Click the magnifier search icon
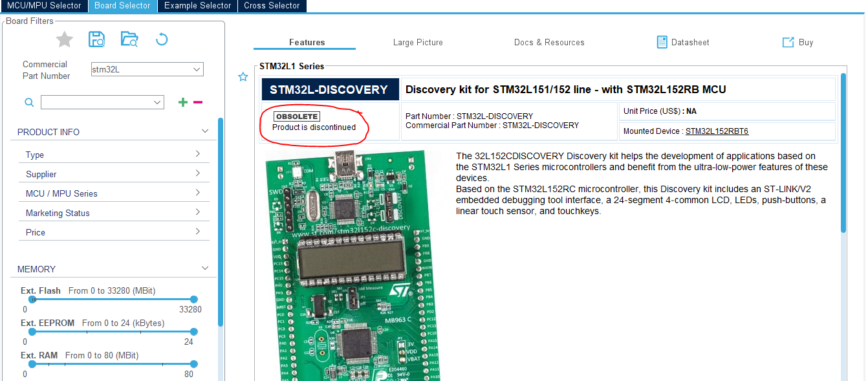Image resolution: width=868 pixels, height=381 pixels. pos(28,102)
